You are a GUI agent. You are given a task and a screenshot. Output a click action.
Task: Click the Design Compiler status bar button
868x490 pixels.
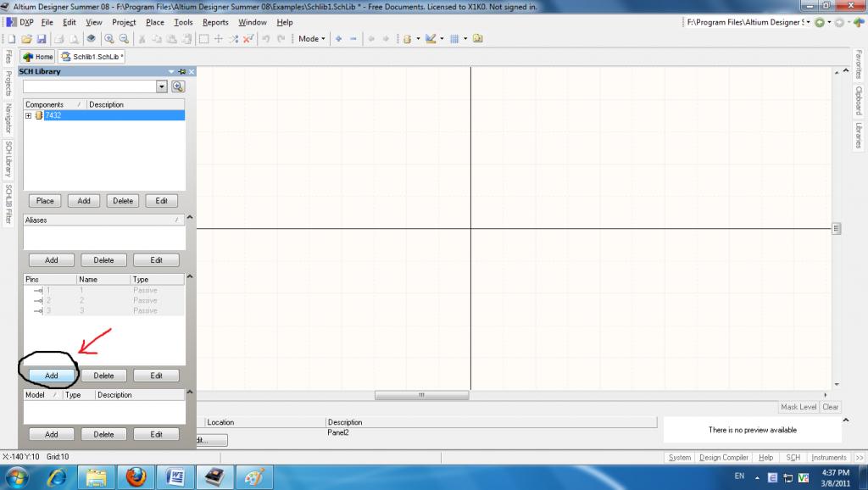[724, 457]
